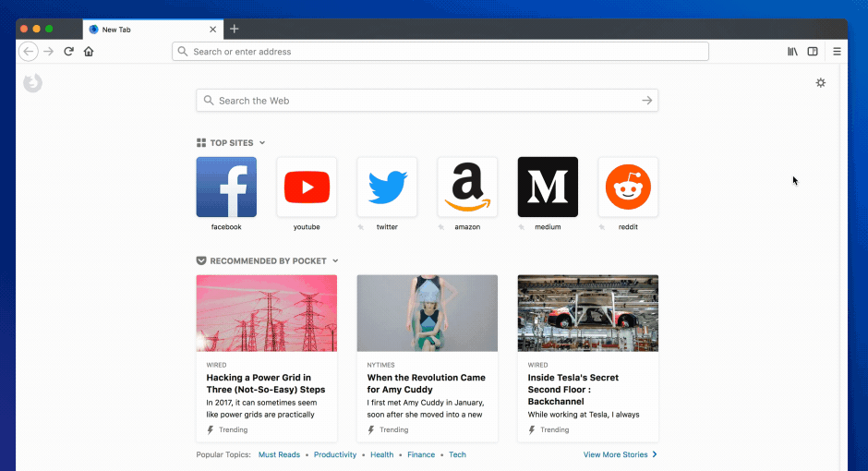Open new tab preferences gear
The image size is (868, 471).
[x=821, y=82]
